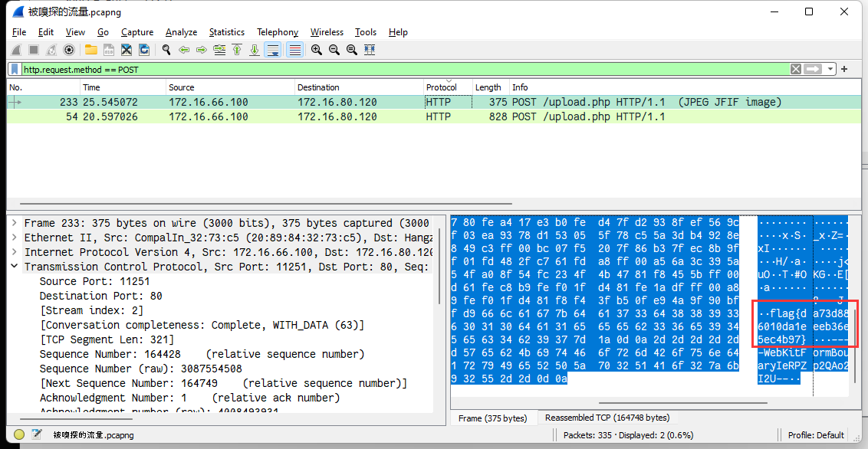Open the Statistics menu
This screenshot has height=449, width=868.
pos(226,32)
